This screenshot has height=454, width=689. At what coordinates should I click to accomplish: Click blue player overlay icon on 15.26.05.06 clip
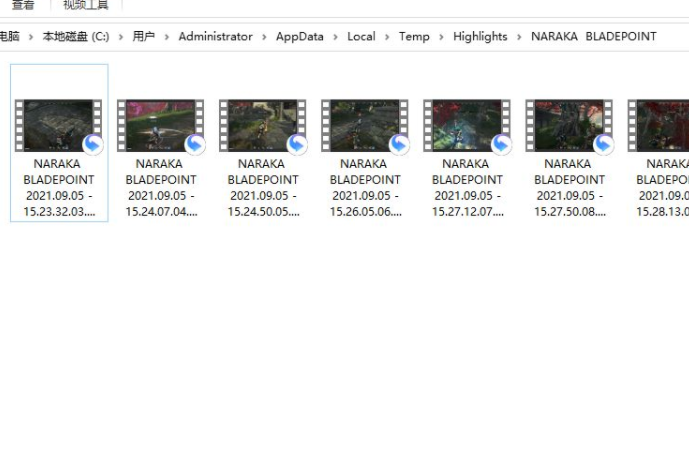pyautogui.click(x=399, y=145)
